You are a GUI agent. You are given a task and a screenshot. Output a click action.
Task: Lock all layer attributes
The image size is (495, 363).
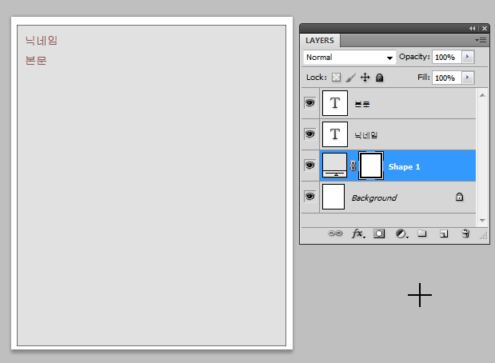click(x=379, y=77)
